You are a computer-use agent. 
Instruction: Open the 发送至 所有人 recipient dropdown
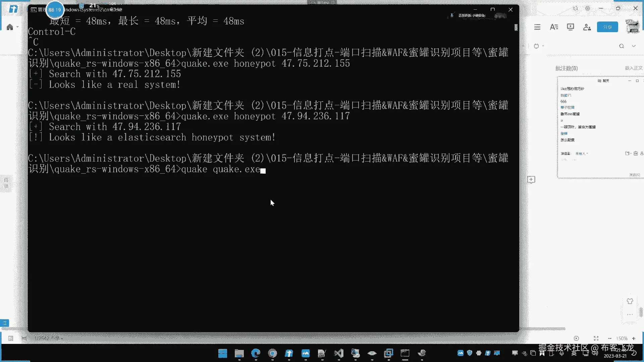[x=582, y=154]
